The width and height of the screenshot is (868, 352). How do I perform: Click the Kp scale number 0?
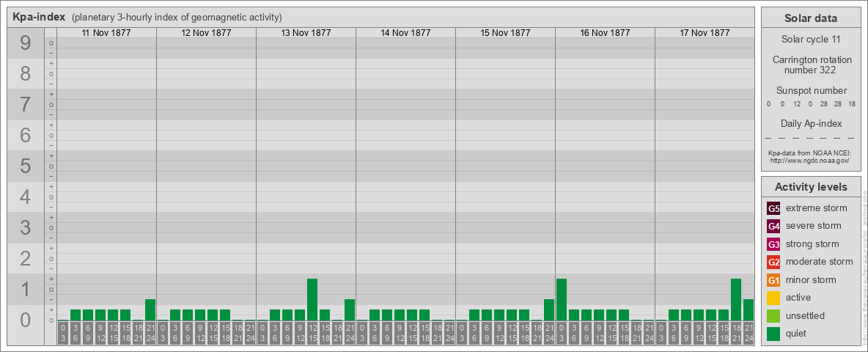(x=26, y=320)
